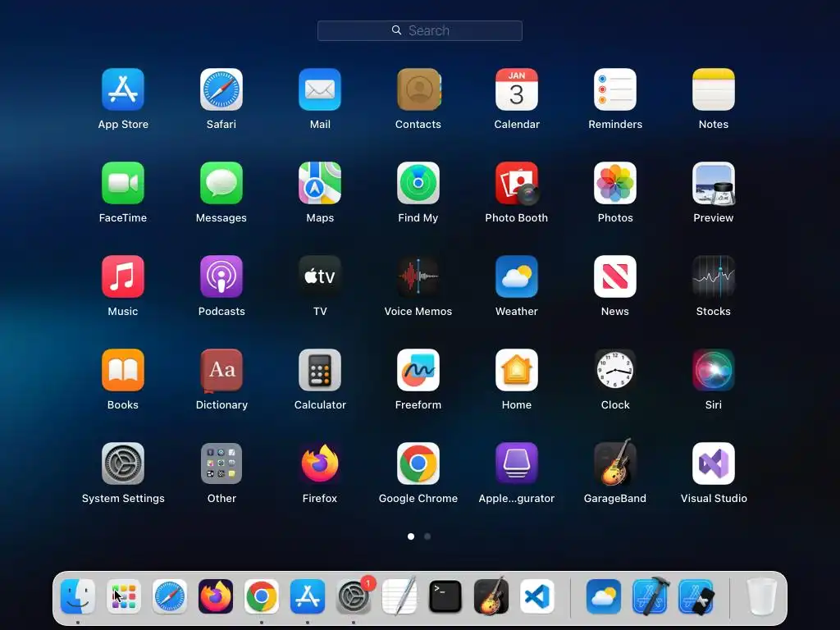Launch GarageBand from the Launchpad grid
The height and width of the screenshot is (630, 840).
pos(615,463)
